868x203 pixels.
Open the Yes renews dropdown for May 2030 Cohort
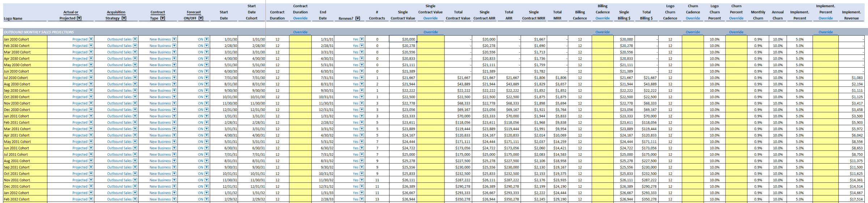tap(362, 65)
